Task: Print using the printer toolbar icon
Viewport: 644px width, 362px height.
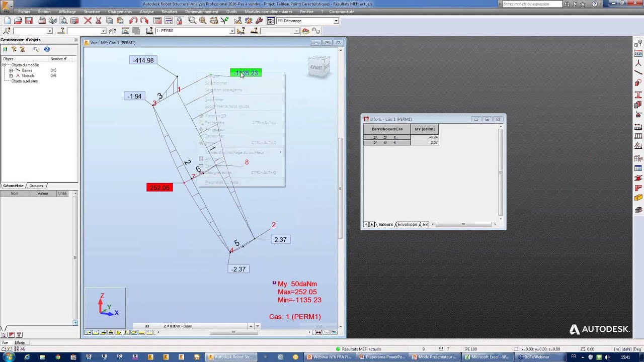Action: tap(42, 21)
